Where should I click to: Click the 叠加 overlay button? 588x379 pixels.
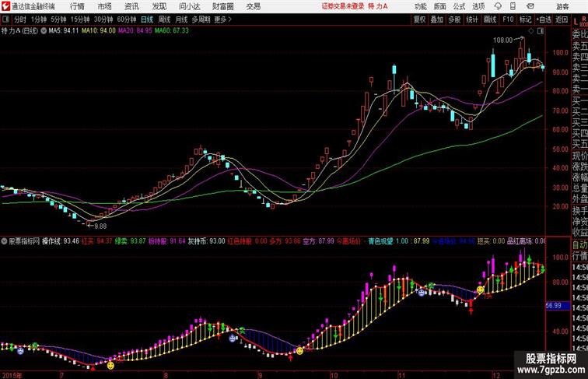[437, 19]
